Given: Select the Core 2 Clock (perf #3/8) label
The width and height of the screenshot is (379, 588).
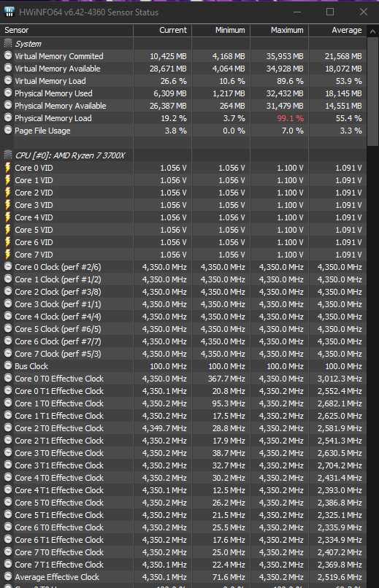Looking at the screenshot, I should pos(58,292).
